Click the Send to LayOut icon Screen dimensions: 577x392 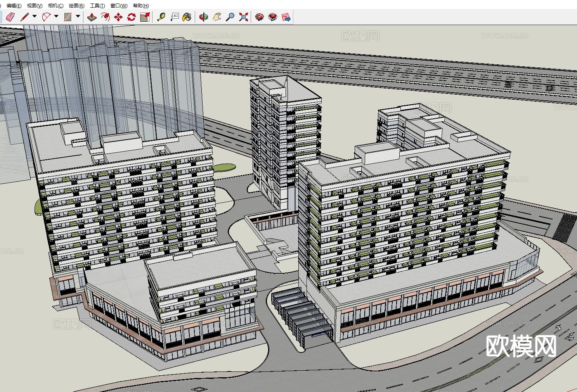coord(286,17)
